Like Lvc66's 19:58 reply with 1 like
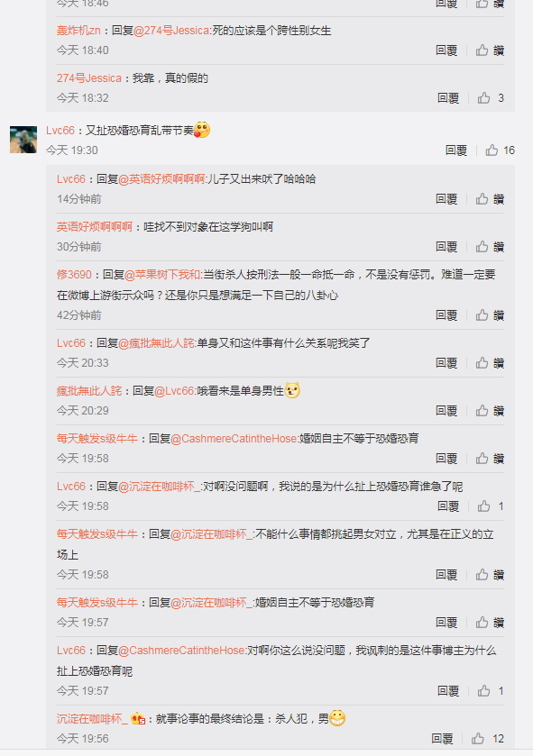Viewport: 533px width, 756px height. pyautogui.click(x=491, y=506)
